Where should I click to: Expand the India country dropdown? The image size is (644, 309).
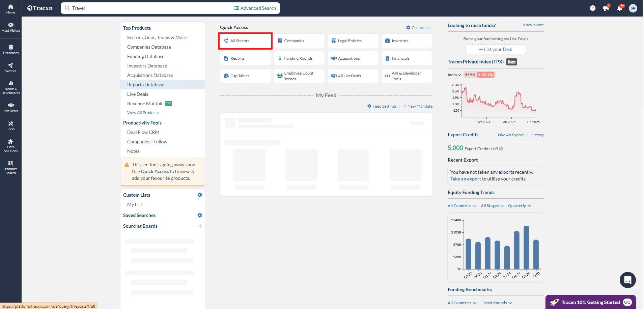454,75
